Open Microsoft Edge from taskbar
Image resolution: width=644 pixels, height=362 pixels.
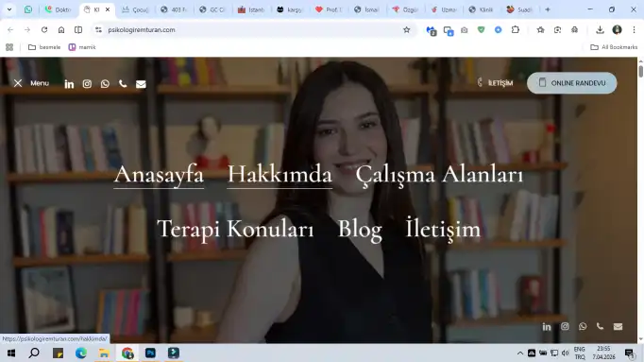pos(81,353)
